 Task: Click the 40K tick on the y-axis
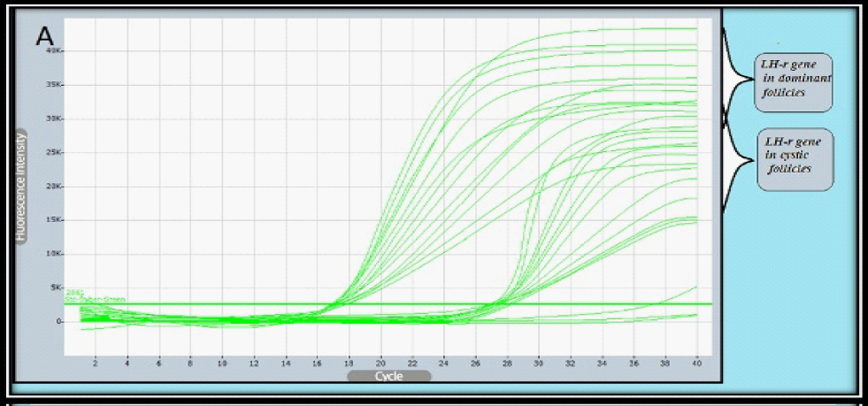tap(54, 51)
